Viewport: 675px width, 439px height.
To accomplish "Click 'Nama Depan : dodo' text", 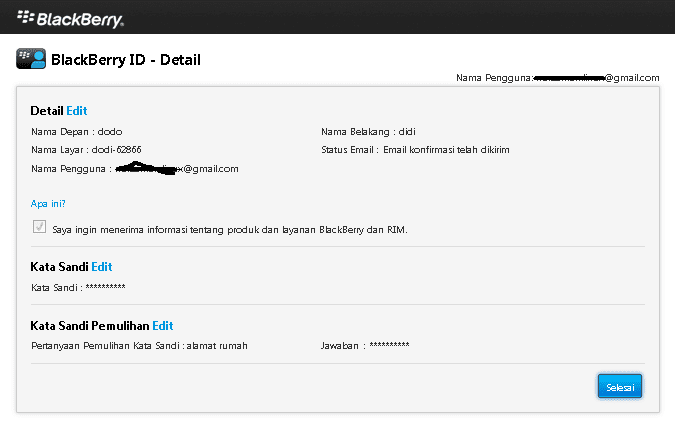I will 77,132.
